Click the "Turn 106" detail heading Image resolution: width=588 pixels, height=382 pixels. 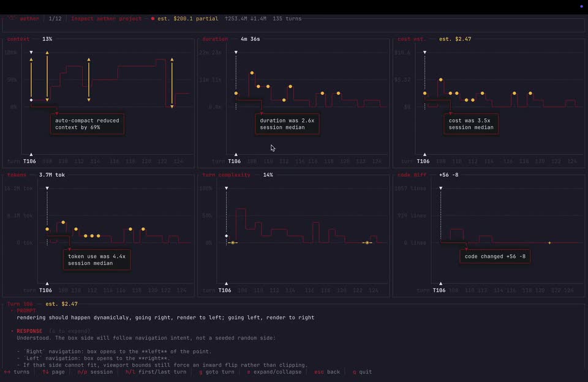(x=20, y=304)
